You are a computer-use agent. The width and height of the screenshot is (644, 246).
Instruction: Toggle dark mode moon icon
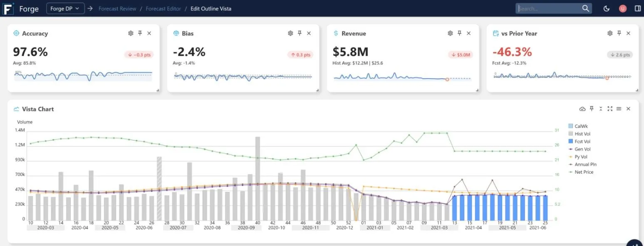click(607, 8)
